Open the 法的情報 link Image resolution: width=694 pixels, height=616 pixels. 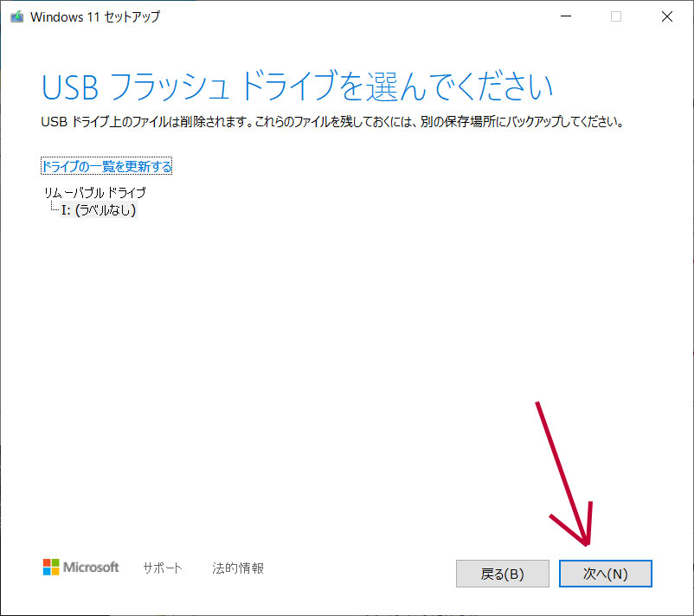coord(238,568)
